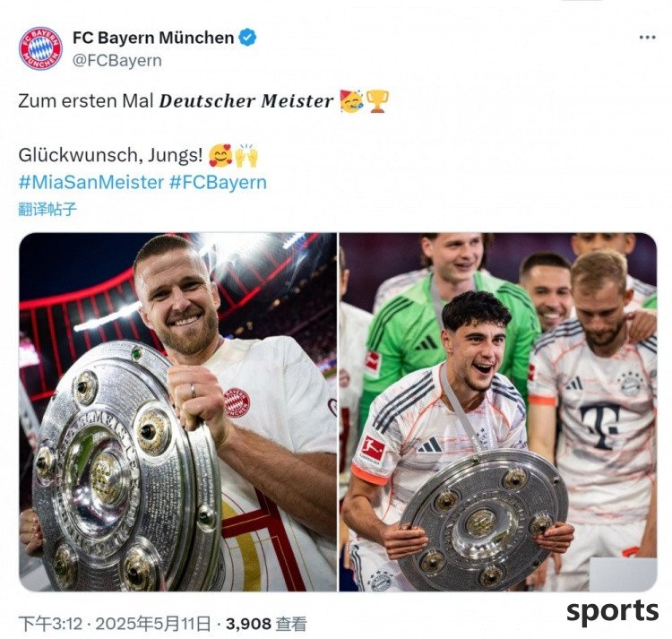672x639 pixels.
Task: Click the Glückwunsch, Jungs! text line
Action: [x=110, y=155]
